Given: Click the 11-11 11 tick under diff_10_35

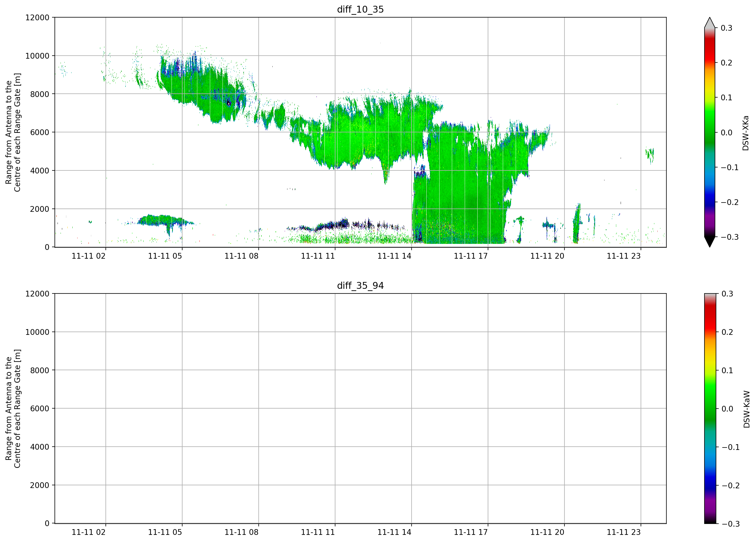Looking at the screenshot, I should (318, 256).
